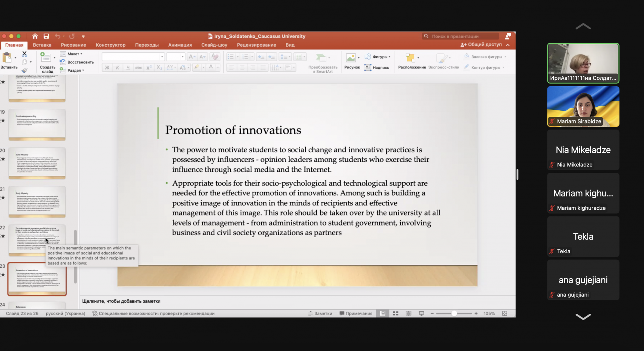Align text left
Viewport: 644px width, 351px height.
tap(231, 67)
